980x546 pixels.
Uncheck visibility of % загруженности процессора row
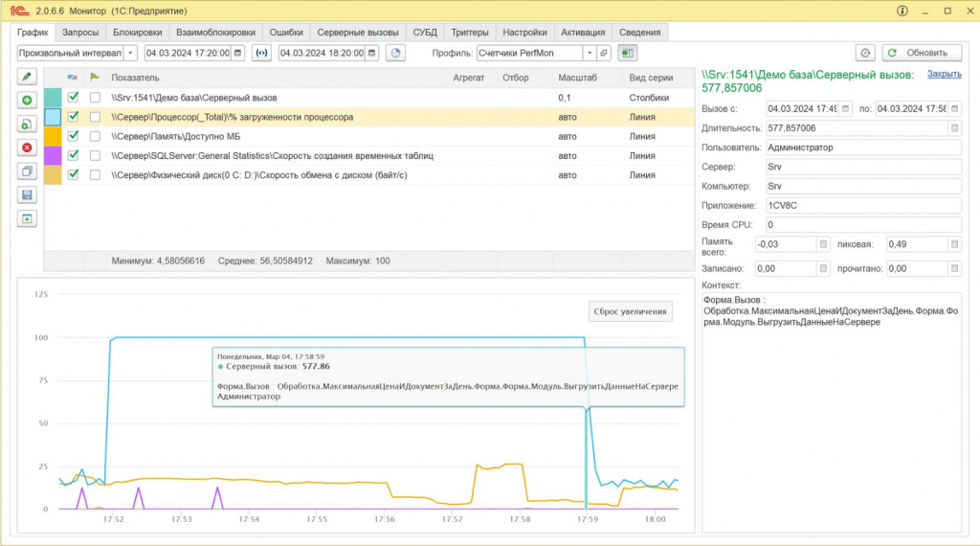pyautogui.click(x=73, y=117)
